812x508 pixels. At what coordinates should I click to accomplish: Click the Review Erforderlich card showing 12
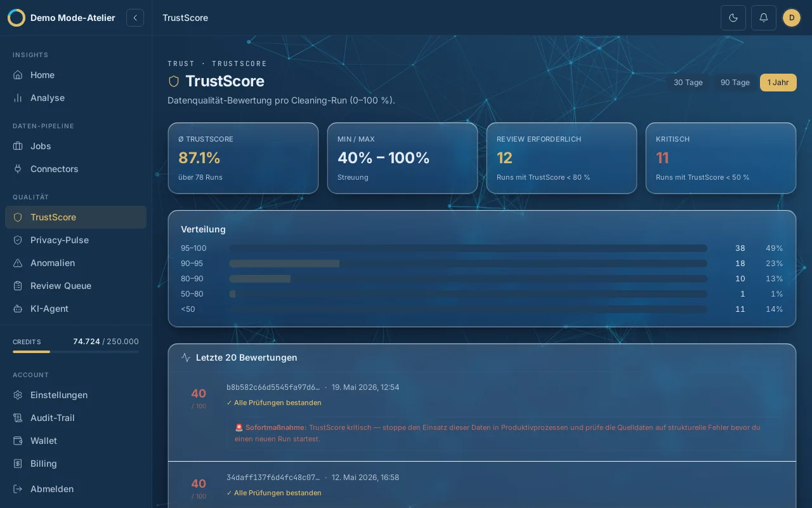coord(561,158)
